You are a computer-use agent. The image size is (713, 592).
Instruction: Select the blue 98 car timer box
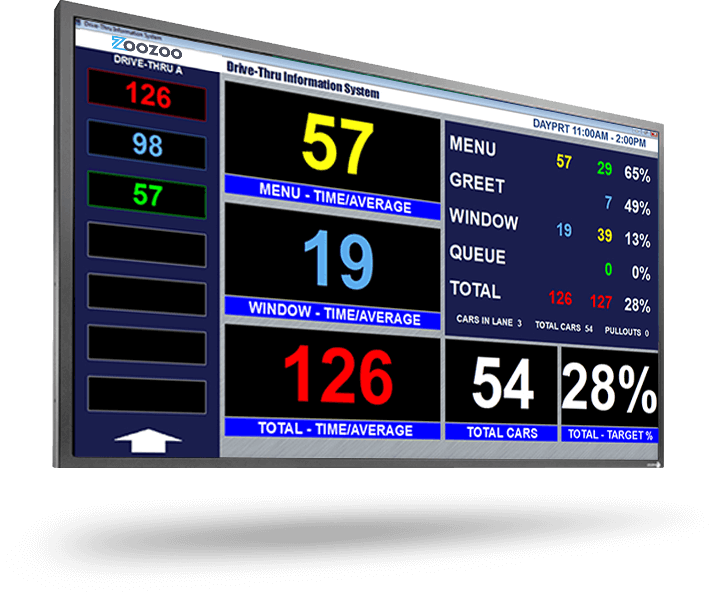147,146
